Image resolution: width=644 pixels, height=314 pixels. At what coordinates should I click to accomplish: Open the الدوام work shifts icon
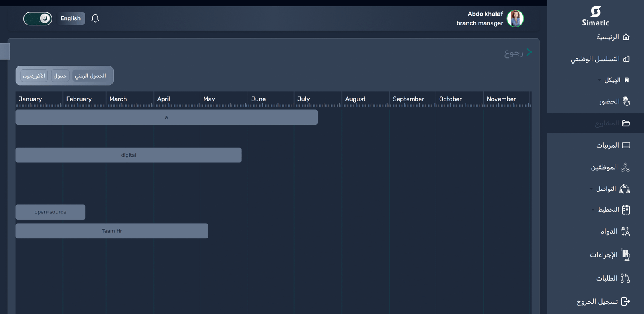(625, 232)
